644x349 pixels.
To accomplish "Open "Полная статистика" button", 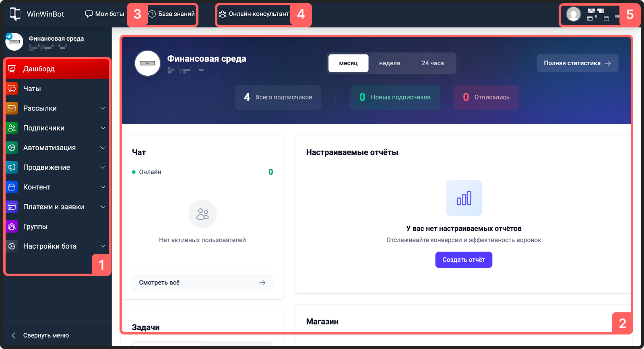I will pos(577,63).
